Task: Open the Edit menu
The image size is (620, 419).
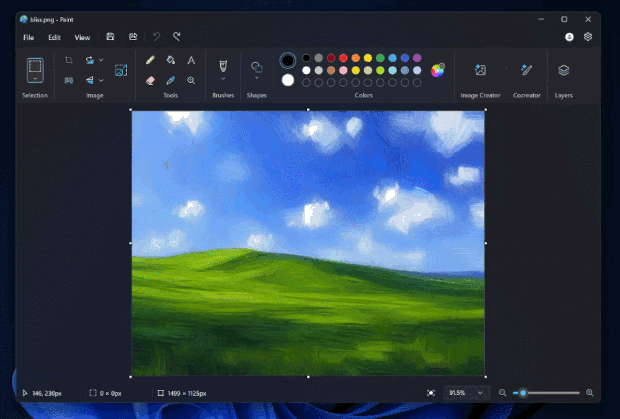Action: pyautogui.click(x=54, y=38)
